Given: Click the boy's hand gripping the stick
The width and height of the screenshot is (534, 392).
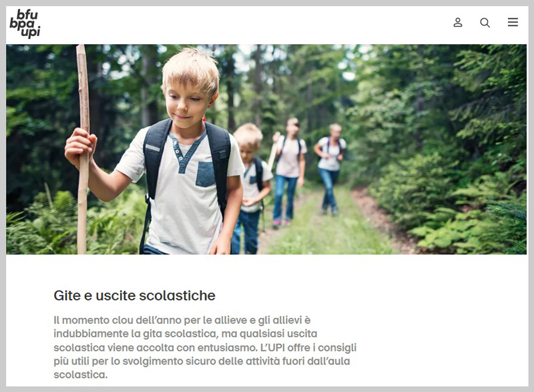Looking at the screenshot, I should (x=80, y=145).
